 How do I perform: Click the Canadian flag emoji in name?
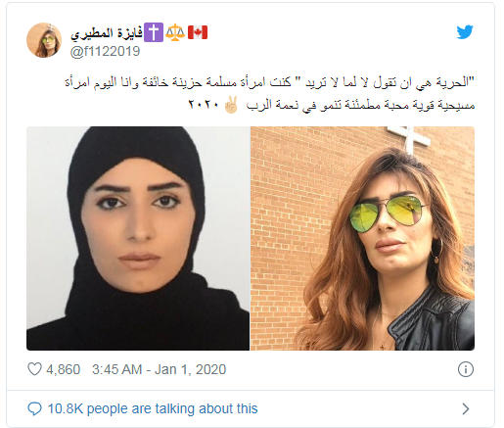pos(198,32)
